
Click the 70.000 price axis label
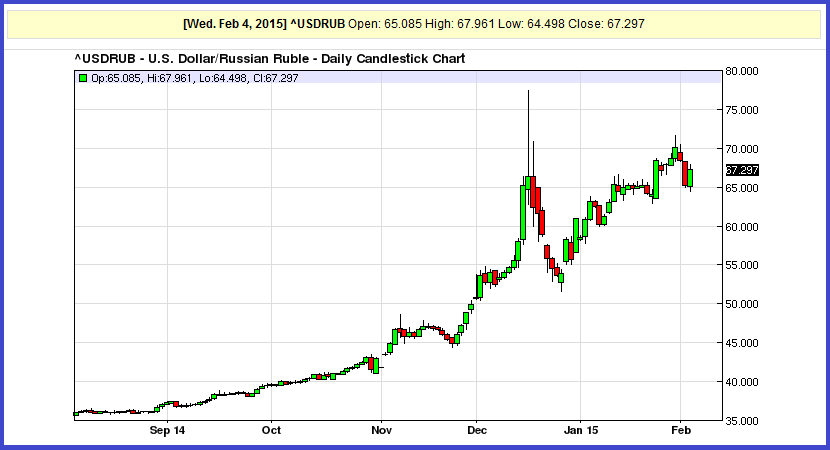point(742,149)
